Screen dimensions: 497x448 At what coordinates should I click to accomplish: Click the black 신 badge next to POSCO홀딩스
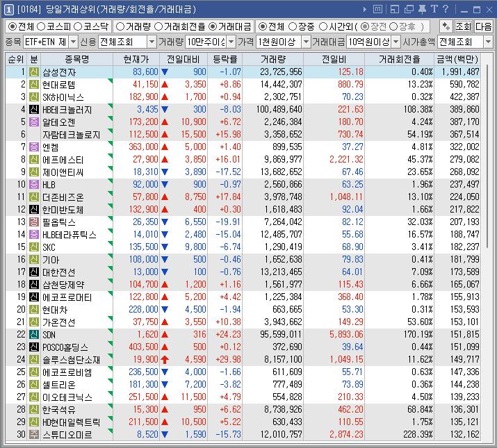coord(33,347)
